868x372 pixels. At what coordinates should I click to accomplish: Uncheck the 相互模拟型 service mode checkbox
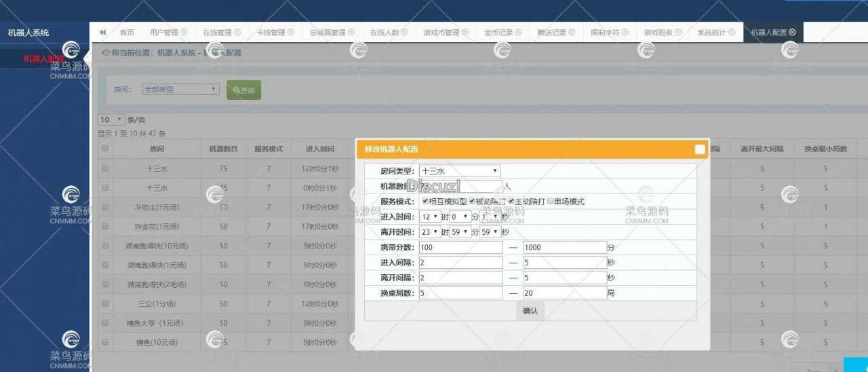425,202
